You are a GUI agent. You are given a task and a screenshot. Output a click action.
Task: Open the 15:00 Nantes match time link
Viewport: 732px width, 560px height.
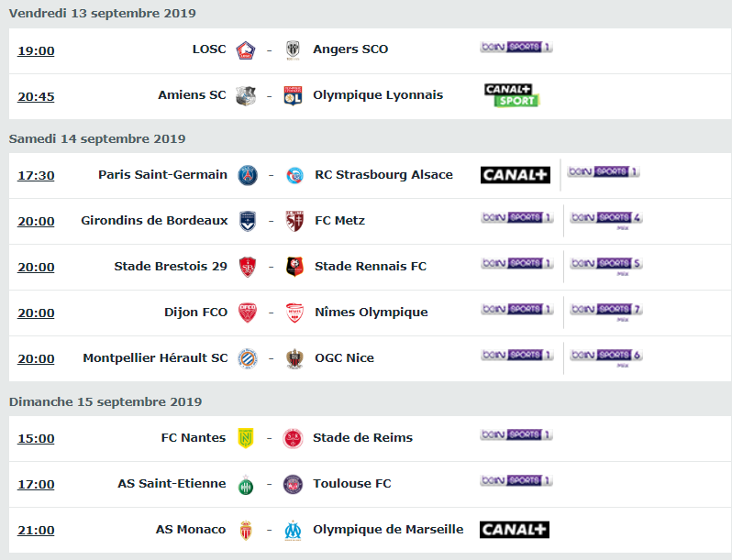tap(36, 438)
